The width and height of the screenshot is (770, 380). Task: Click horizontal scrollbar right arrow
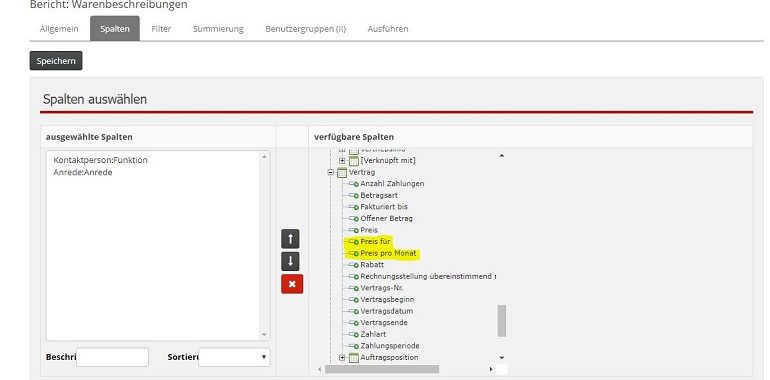(491, 369)
